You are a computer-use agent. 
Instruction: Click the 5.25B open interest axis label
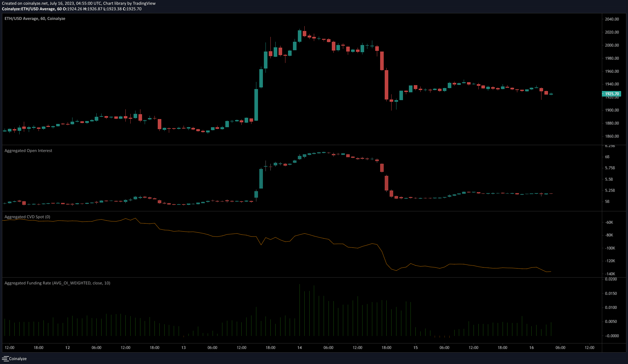tap(610, 190)
